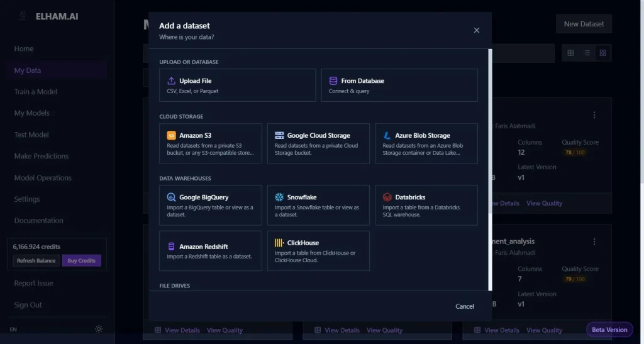Open Train a Model in sidebar

35,92
